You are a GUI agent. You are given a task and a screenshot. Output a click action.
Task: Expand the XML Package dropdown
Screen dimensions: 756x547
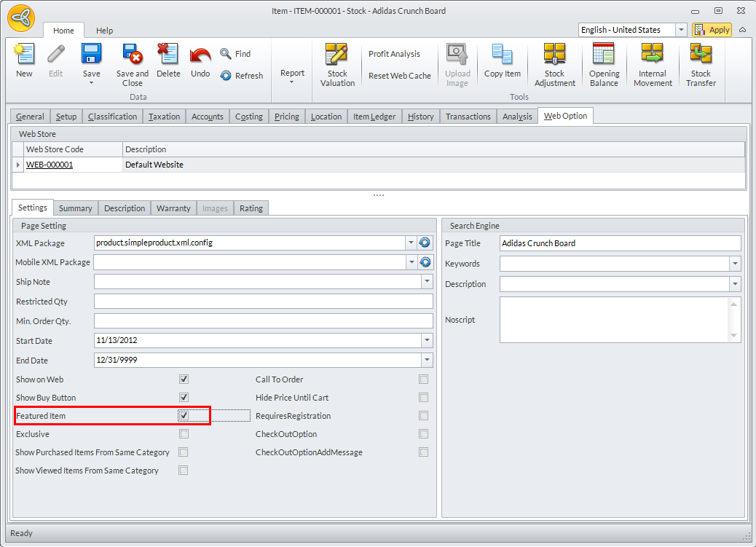[x=411, y=243]
